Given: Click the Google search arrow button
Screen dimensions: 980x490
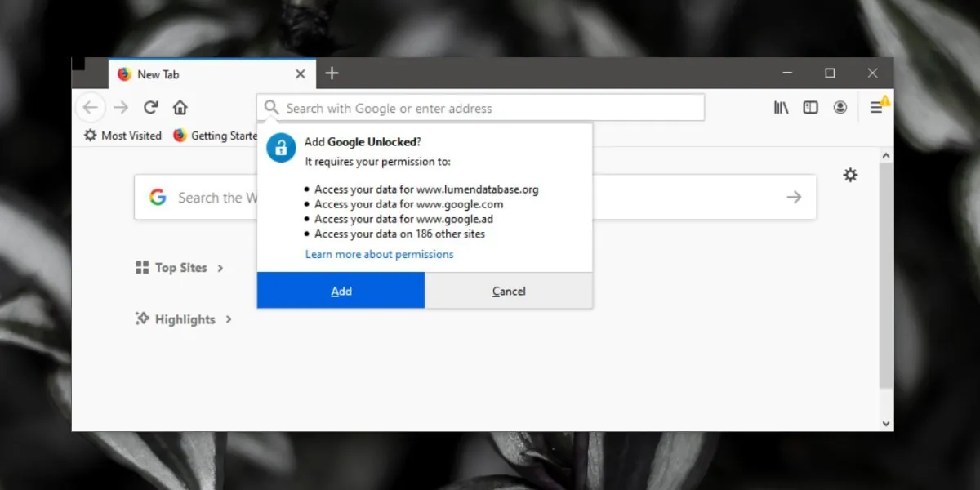Looking at the screenshot, I should pos(794,197).
